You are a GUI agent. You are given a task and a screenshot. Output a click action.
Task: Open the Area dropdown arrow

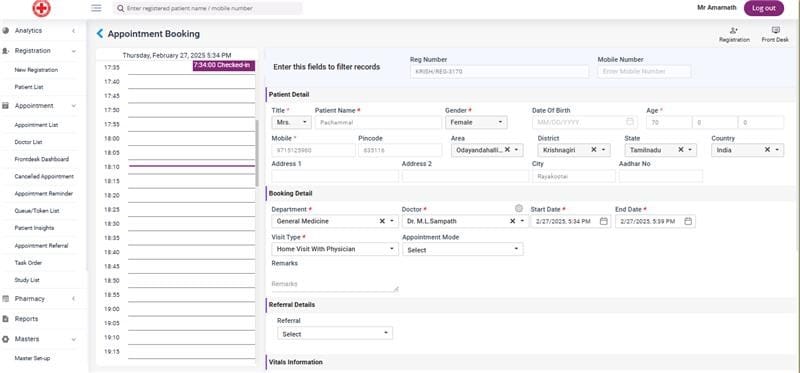pyautogui.click(x=516, y=150)
